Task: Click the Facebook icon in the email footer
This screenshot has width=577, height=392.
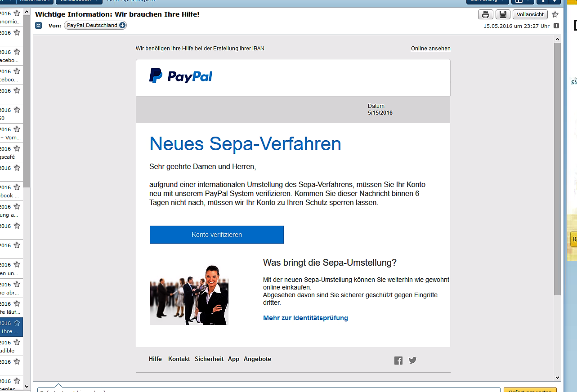Action: click(x=398, y=361)
